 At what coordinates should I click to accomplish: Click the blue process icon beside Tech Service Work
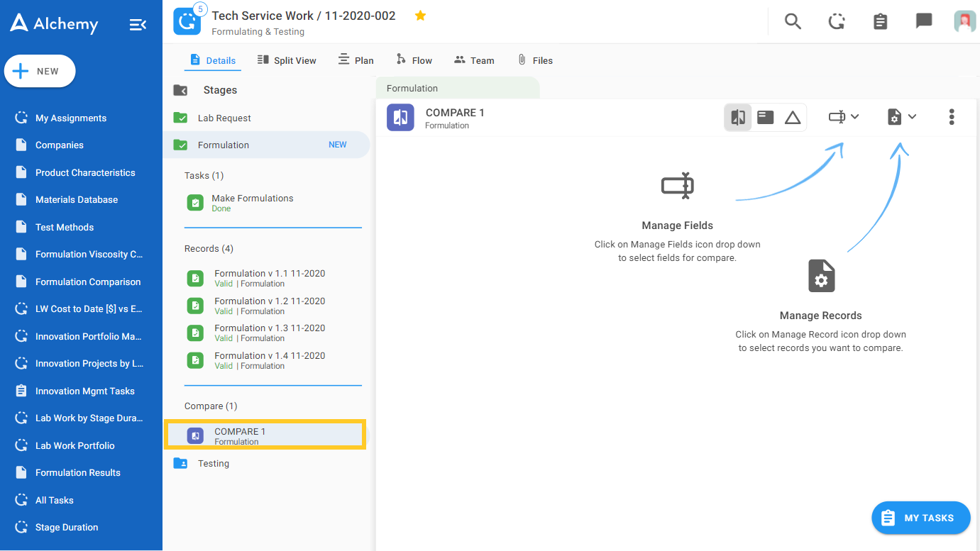point(187,21)
